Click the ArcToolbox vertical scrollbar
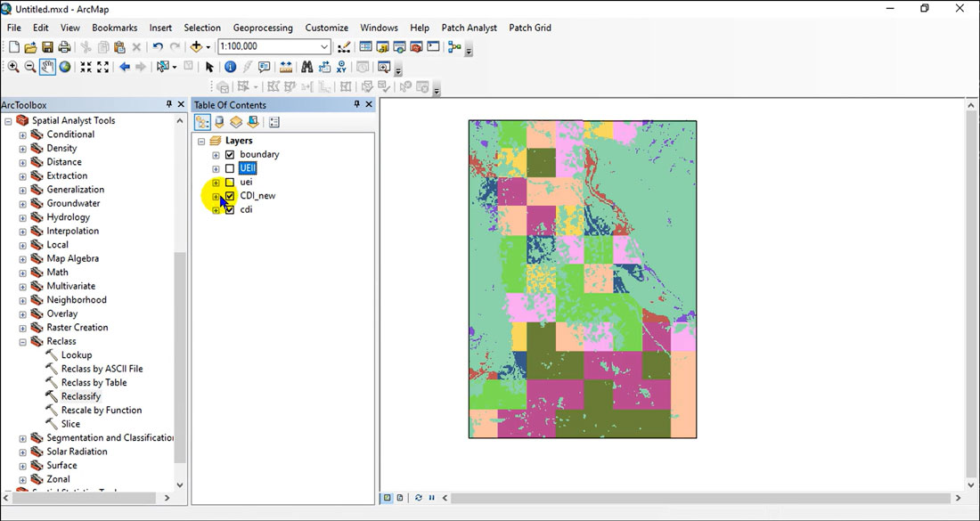Screen dimensions: 980x521 coord(180,356)
